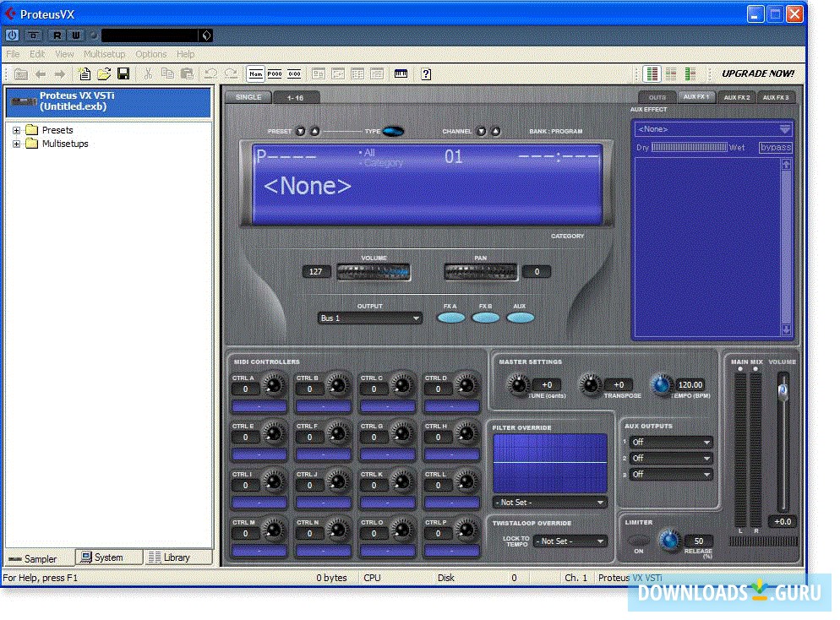Select the single green bar meter icon

(x=690, y=73)
